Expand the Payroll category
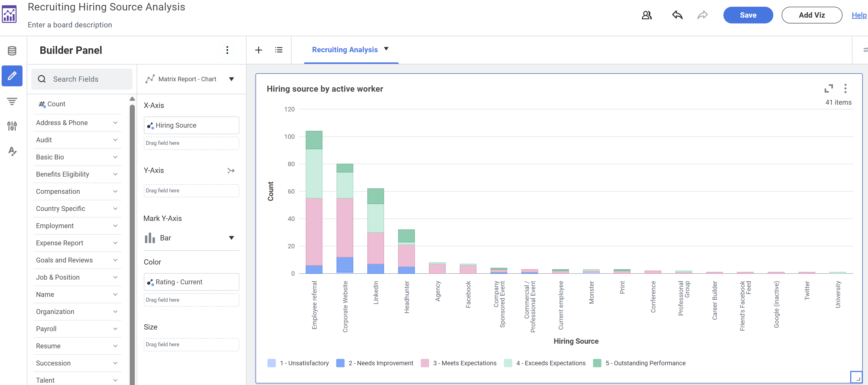This screenshot has height=385, width=868. coord(77,329)
